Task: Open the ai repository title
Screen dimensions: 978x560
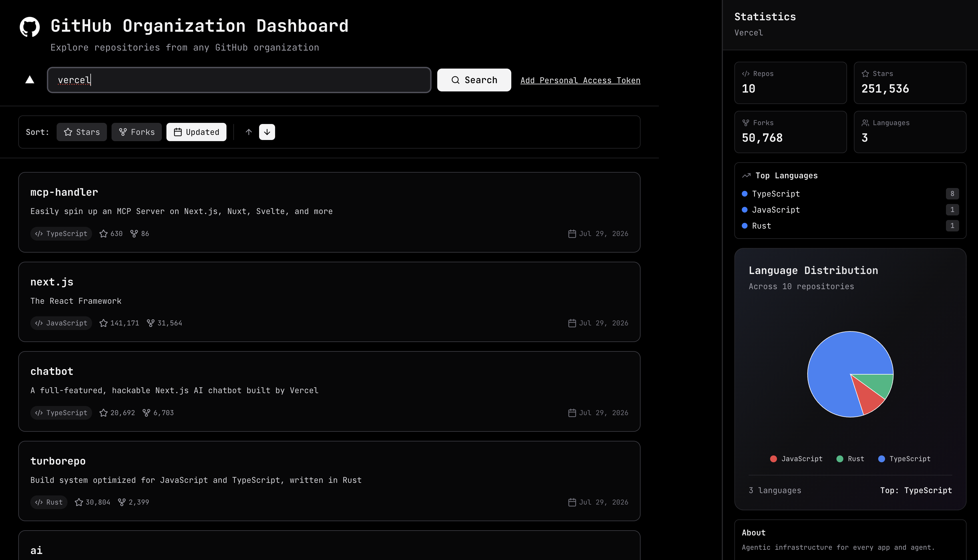Action: [37, 550]
